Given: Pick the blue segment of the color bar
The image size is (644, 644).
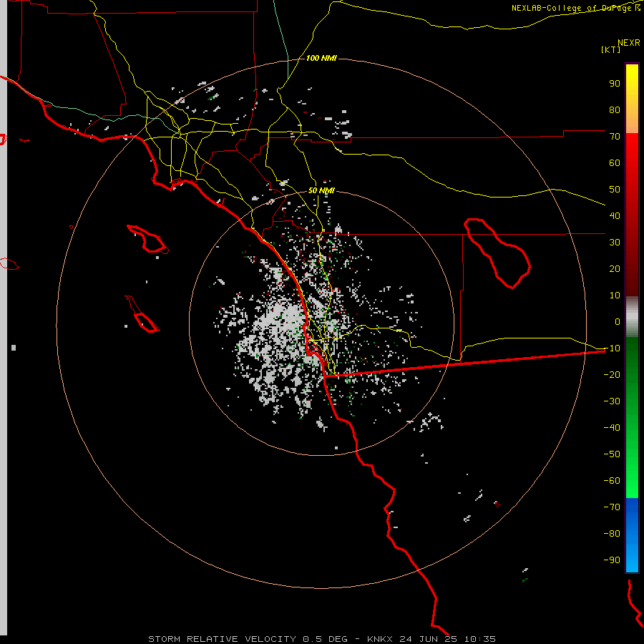Looking at the screenshot, I should click(632, 535).
